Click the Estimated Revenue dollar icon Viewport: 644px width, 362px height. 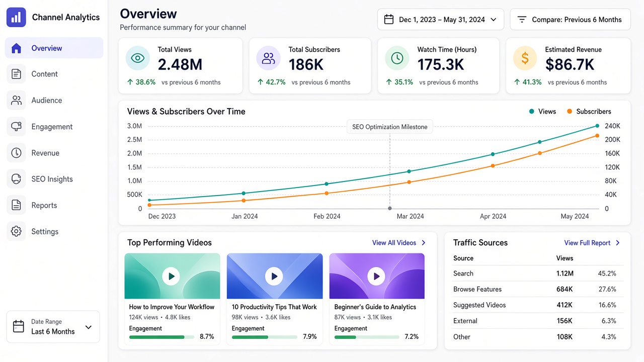point(525,58)
